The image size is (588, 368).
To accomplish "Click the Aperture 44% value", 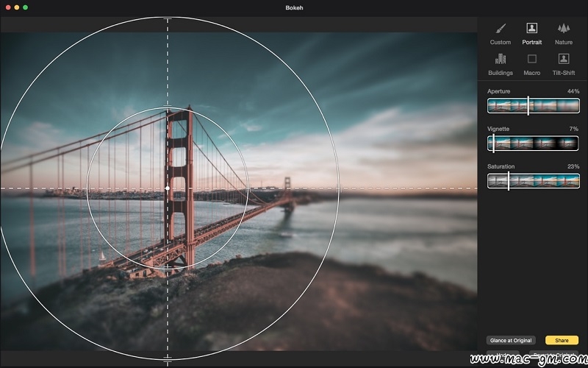I will pos(573,91).
